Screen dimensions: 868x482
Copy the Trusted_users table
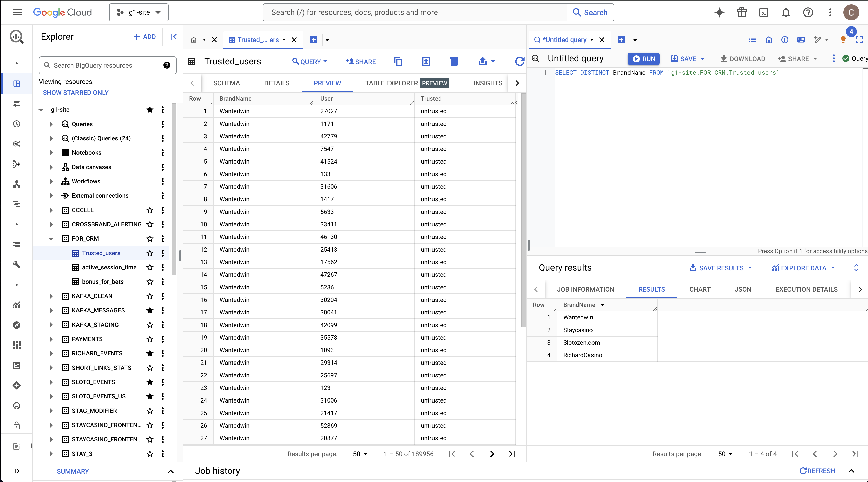pyautogui.click(x=398, y=61)
